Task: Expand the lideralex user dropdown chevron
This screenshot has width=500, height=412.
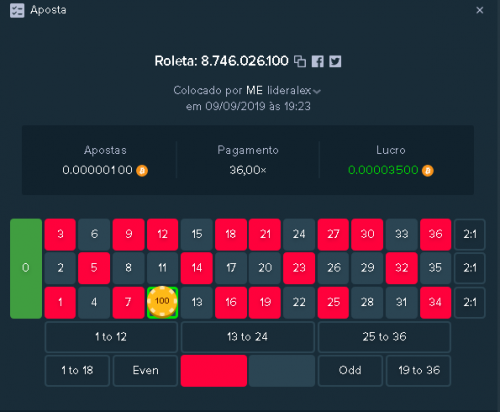Action: pos(317,91)
